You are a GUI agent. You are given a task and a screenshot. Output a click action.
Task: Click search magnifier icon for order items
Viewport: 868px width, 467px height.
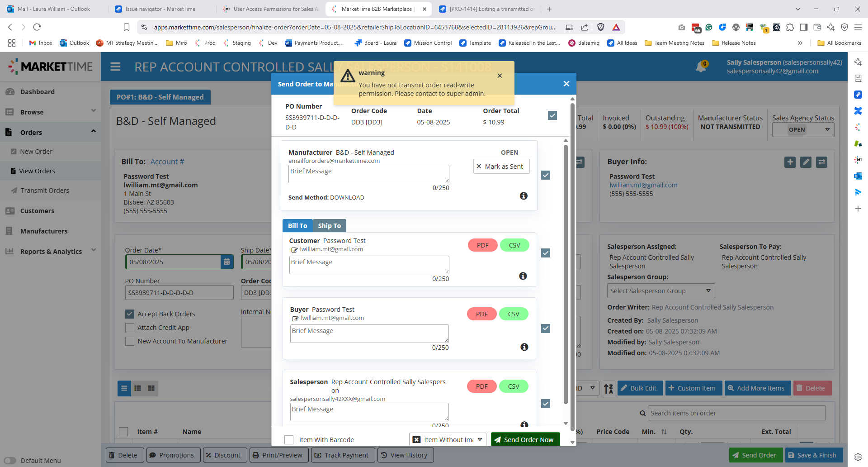tap(642, 413)
